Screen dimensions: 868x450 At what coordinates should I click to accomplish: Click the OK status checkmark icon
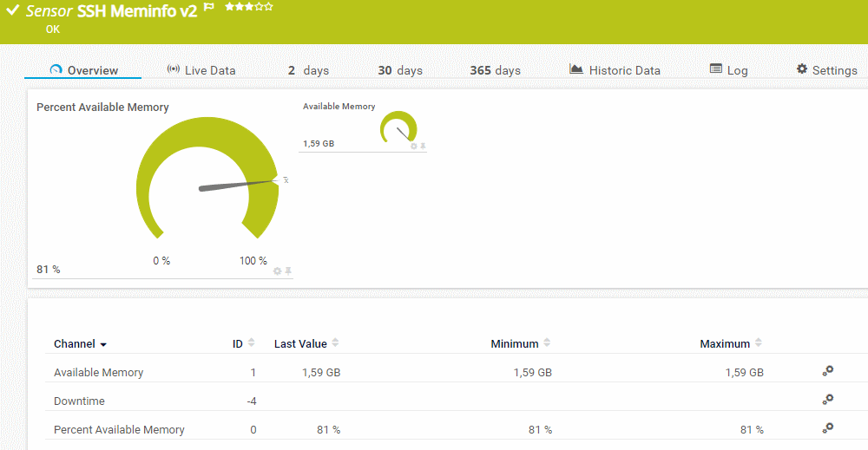(13, 10)
